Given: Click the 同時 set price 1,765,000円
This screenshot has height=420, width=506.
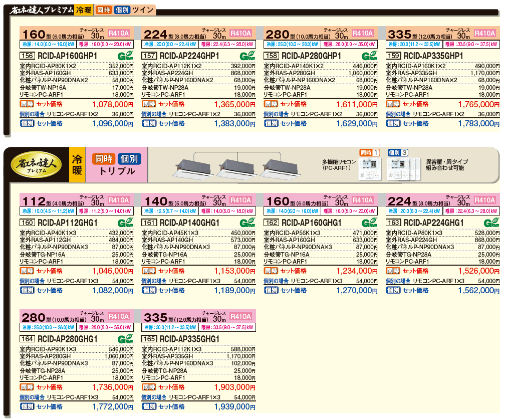Looking at the screenshot, I should 478,104.
